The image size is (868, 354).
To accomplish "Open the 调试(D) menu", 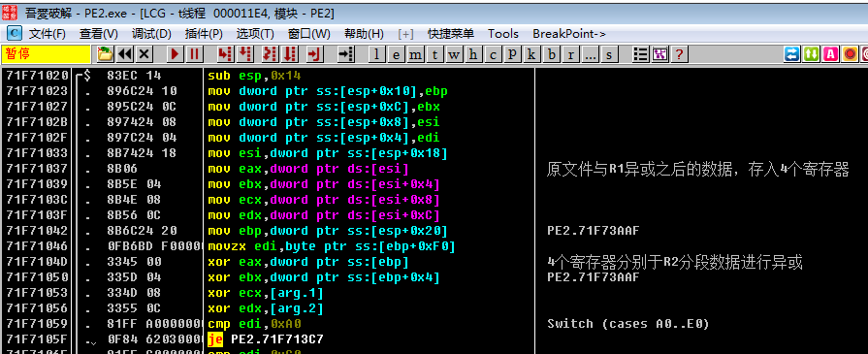I will (151, 34).
